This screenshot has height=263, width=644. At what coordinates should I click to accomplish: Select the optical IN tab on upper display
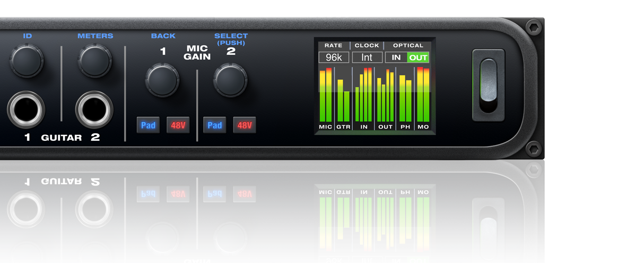(x=396, y=57)
